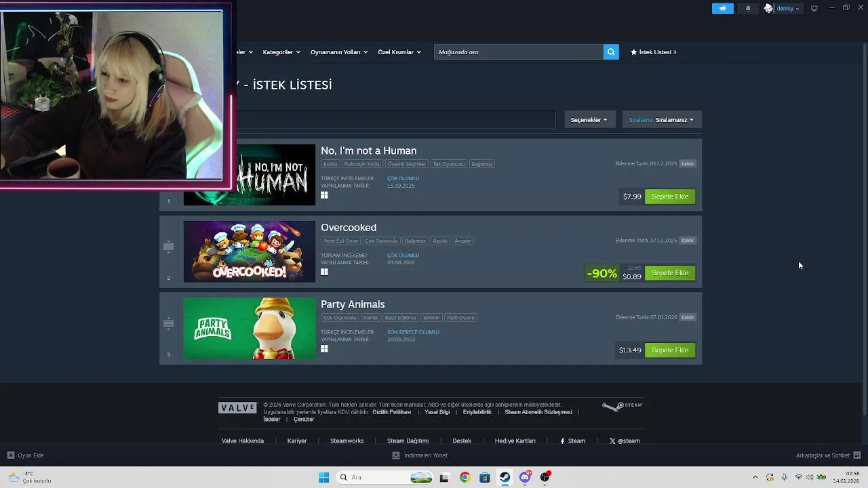Open Discord from taskbar
The width and height of the screenshot is (868, 488).
tap(525, 477)
